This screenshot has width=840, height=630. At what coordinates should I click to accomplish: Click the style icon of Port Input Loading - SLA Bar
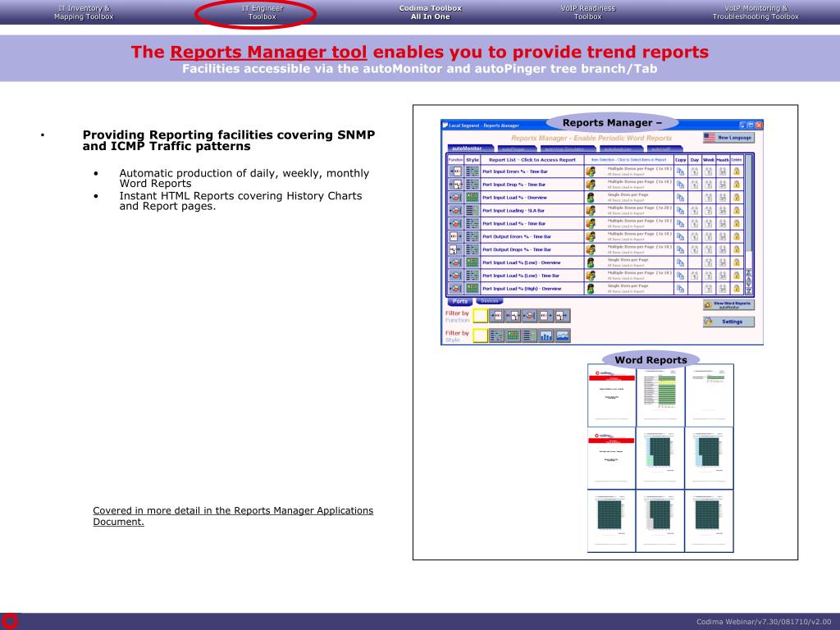pyautogui.click(x=472, y=211)
